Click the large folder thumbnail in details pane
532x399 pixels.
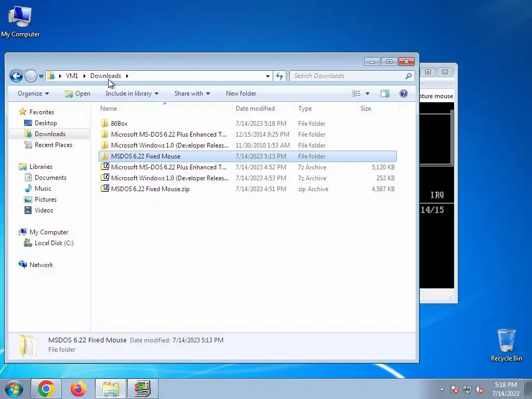pos(26,345)
